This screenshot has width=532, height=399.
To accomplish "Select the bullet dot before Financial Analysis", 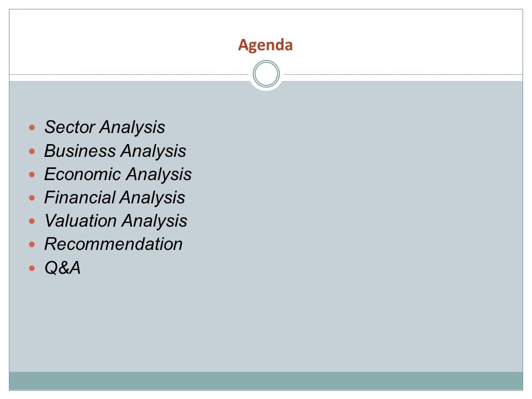I will [32, 198].
